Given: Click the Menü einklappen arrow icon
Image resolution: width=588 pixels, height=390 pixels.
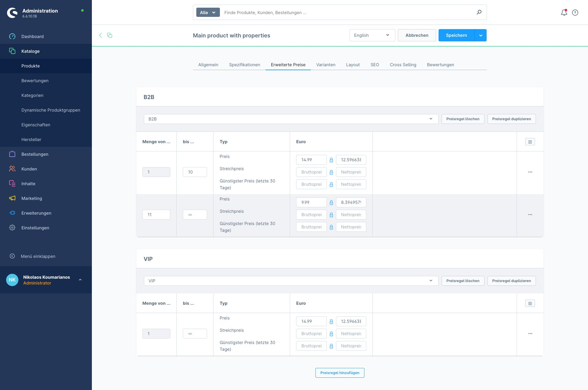Looking at the screenshot, I should [x=12, y=256].
